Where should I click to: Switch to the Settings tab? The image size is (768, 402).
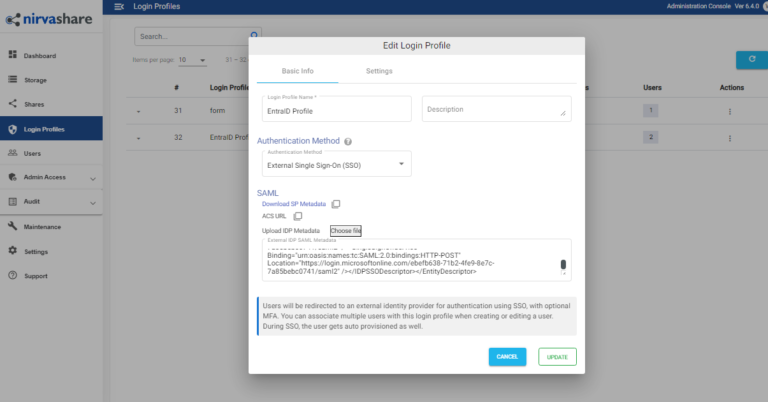coord(378,71)
